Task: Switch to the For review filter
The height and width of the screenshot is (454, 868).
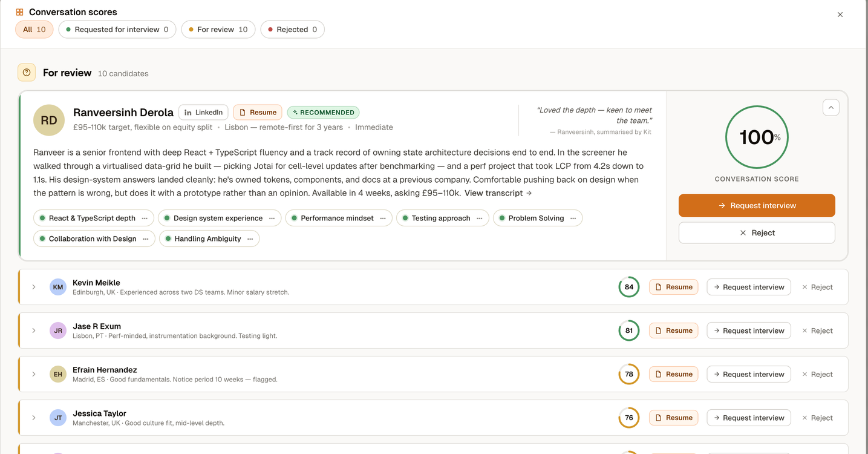Action: (x=218, y=29)
